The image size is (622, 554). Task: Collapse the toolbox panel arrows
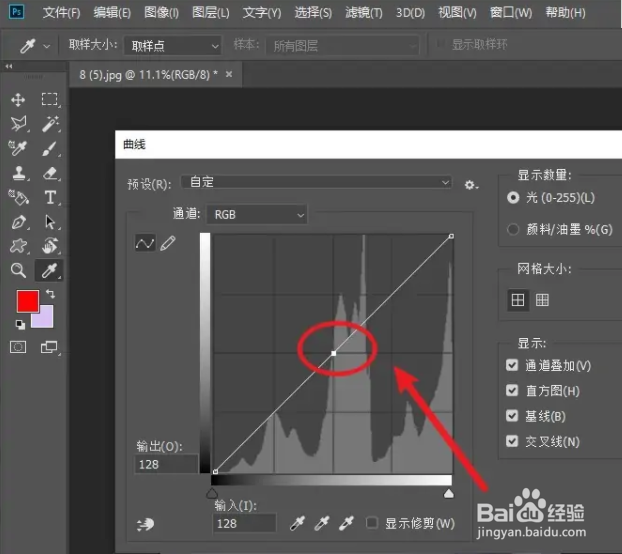click(x=9, y=66)
